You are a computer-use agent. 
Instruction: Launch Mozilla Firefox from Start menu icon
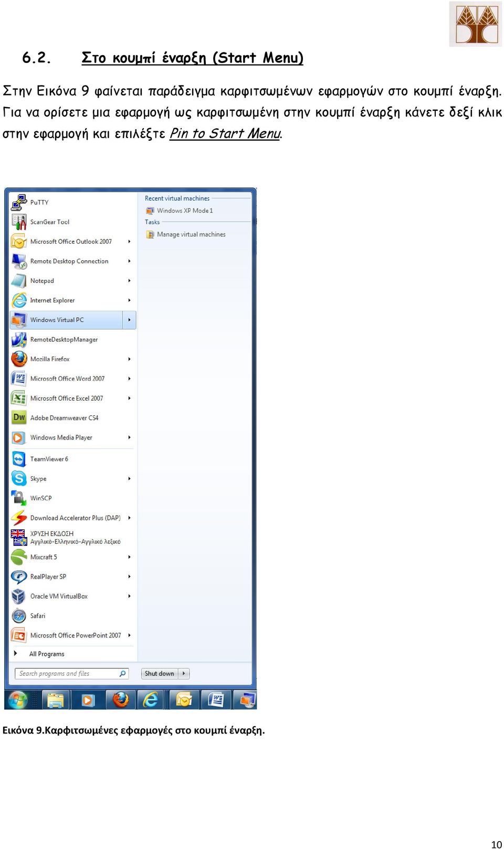pyautogui.click(x=19, y=359)
